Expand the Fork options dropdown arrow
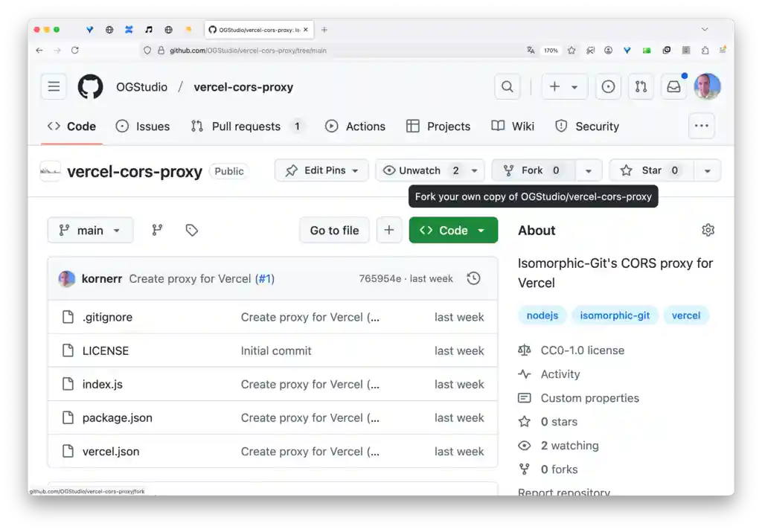This screenshot has width=762, height=532. pos(589,171)
